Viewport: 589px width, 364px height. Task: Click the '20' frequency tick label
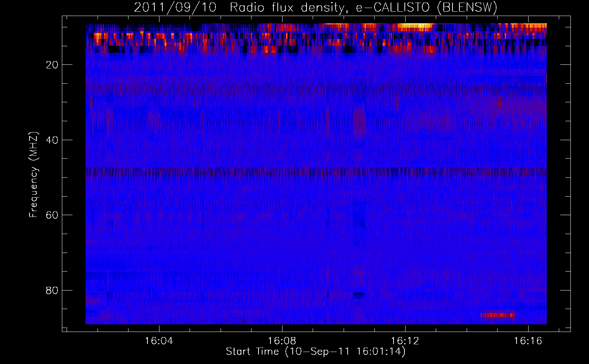52,65
